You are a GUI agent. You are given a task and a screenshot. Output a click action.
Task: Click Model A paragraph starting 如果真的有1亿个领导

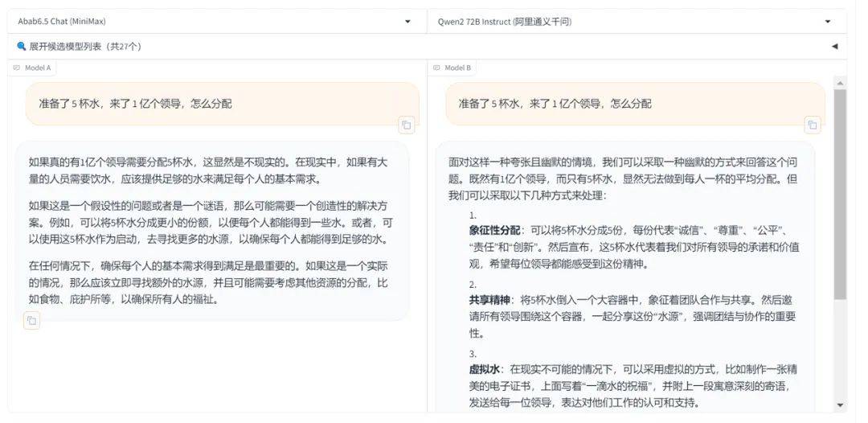pos(208,170)
